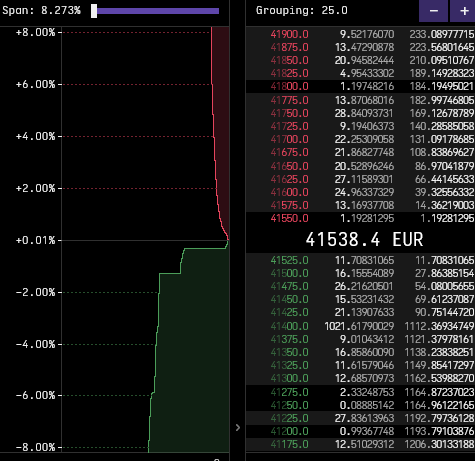Click the 41750.0 ask with 28.84 volume
Viewport: 475px width, 461px height.
click(x=360, y=113)
